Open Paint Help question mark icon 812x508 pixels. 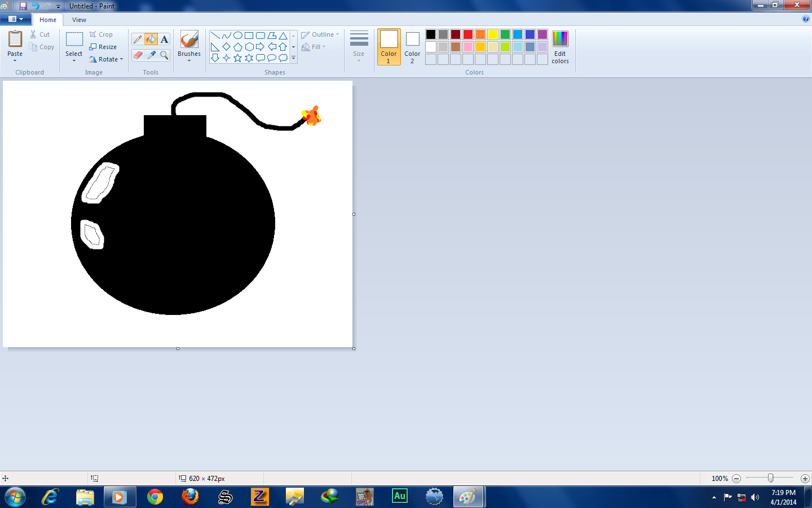click(805, 19)
